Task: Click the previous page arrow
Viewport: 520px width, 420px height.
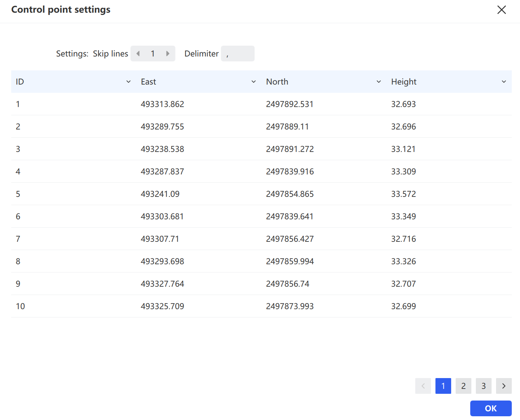Action: coord(423,386)
